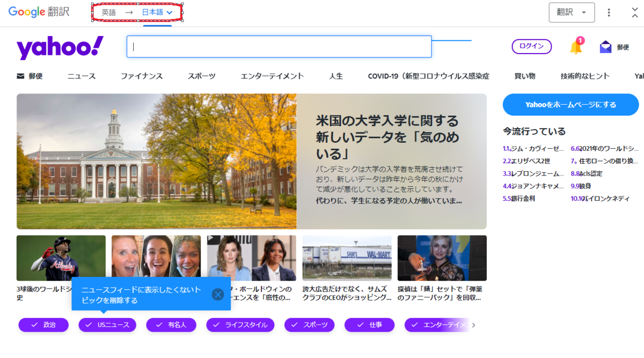This screenshot has width=644, height=358.
Task: Click the 今流行っている heading
Action: click(x=535, y=131)
